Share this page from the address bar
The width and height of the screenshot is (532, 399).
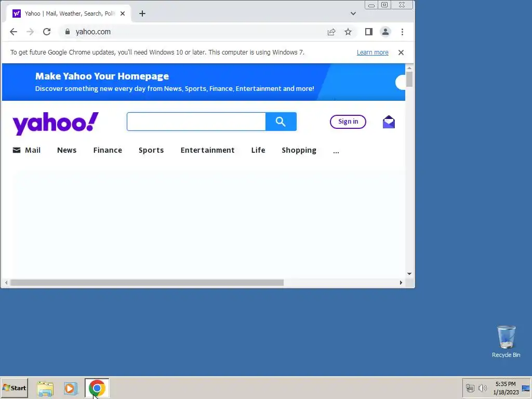(x=331, y=32)
